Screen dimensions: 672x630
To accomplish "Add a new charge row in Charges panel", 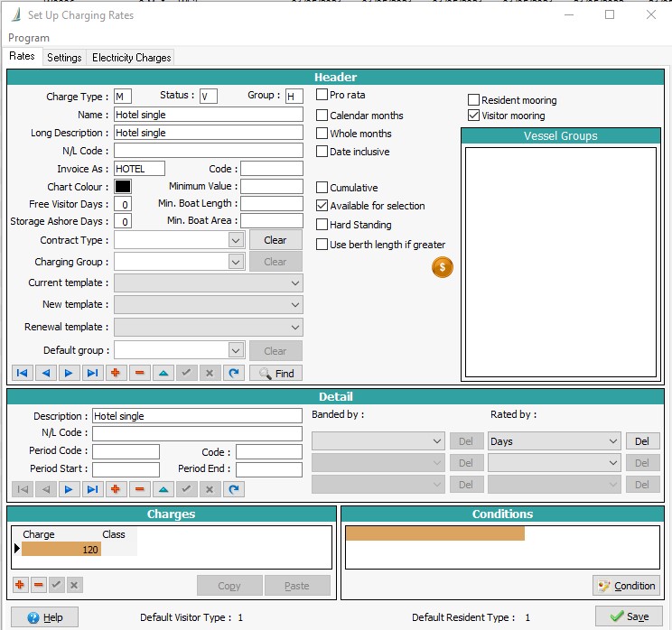I will (x=20, y=585).
